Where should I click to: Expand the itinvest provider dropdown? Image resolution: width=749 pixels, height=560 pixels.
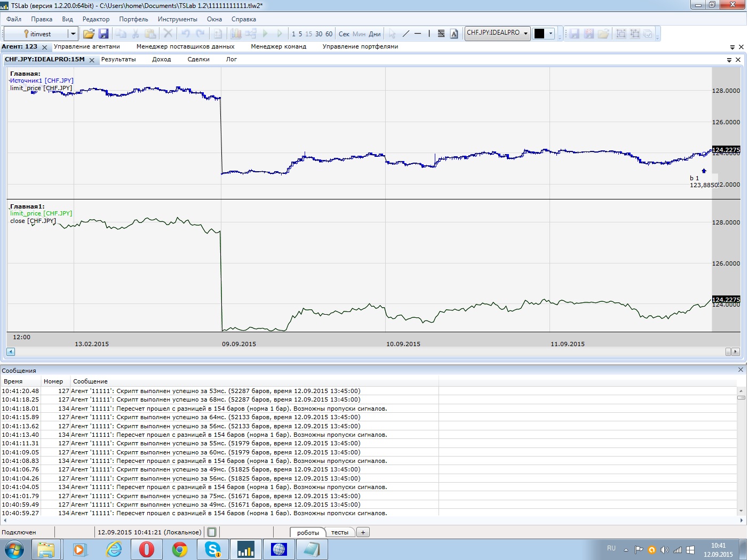[73, 34]
